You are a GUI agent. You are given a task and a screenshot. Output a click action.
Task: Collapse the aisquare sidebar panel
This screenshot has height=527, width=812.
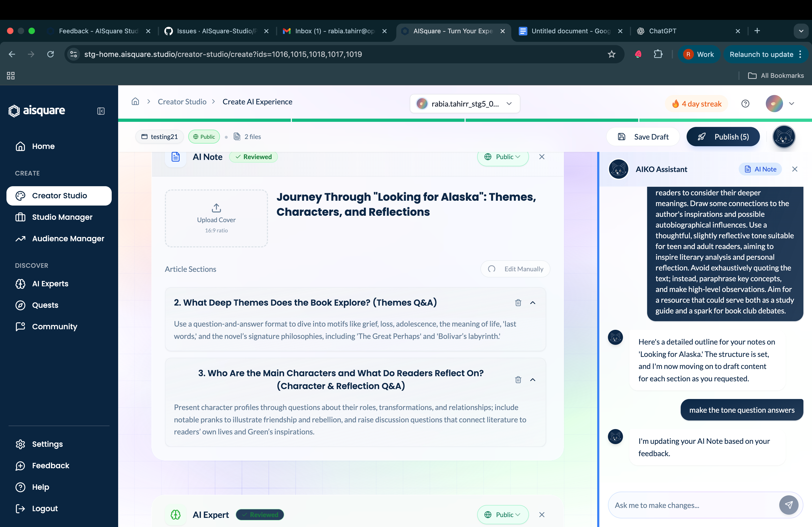101,111
